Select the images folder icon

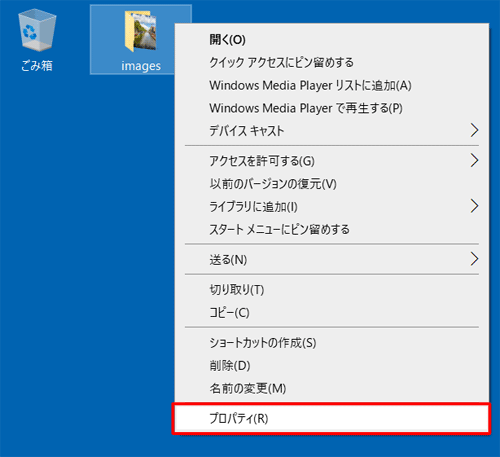(x=140, y=40)
